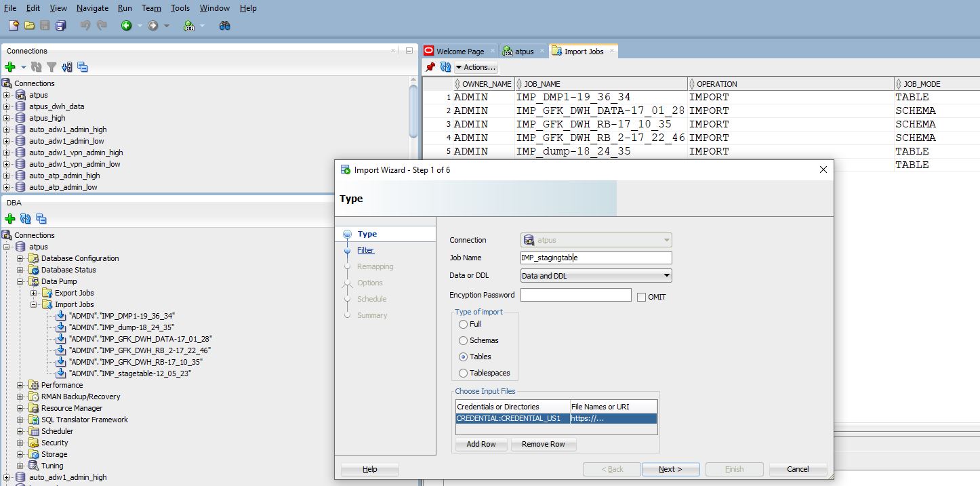
Task: Open the Navigate menu
Action: coord(92,8)
